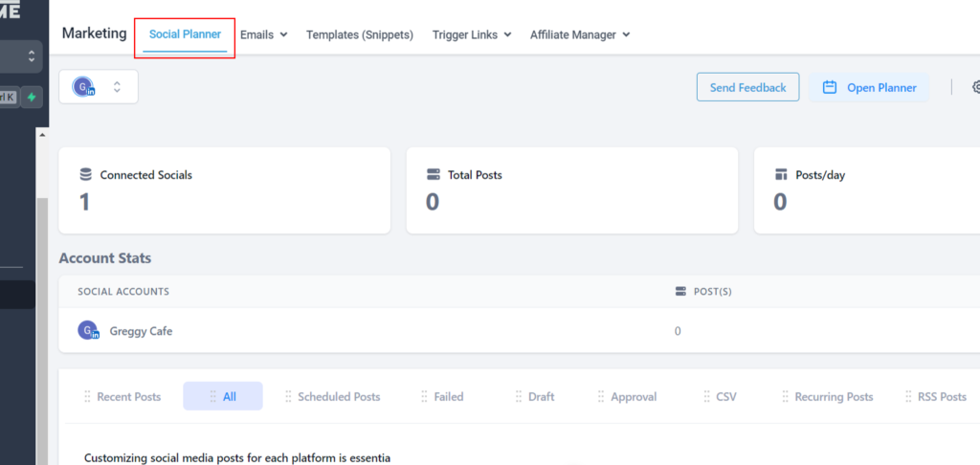Screen dimensions: 980x465
Task: Click the Connected Socials database icon
Action: click(86, 175)
